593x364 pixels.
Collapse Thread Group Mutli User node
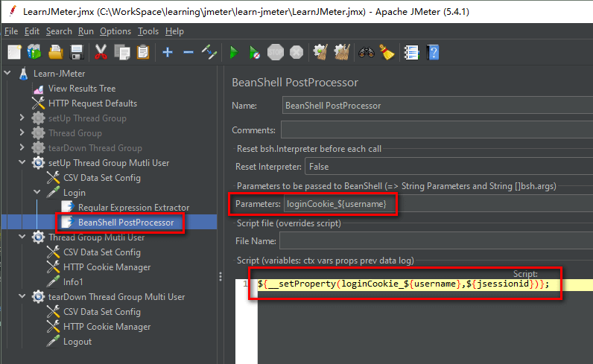(22, 237)
